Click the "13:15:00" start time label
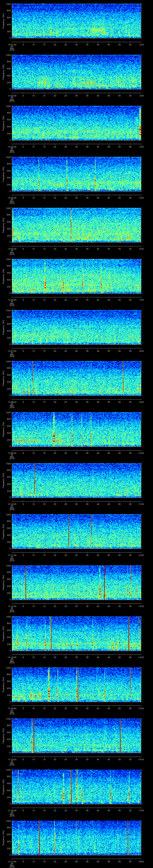This screenshot has height=868, width=153. pyautogui.click(x=12, y=759)
